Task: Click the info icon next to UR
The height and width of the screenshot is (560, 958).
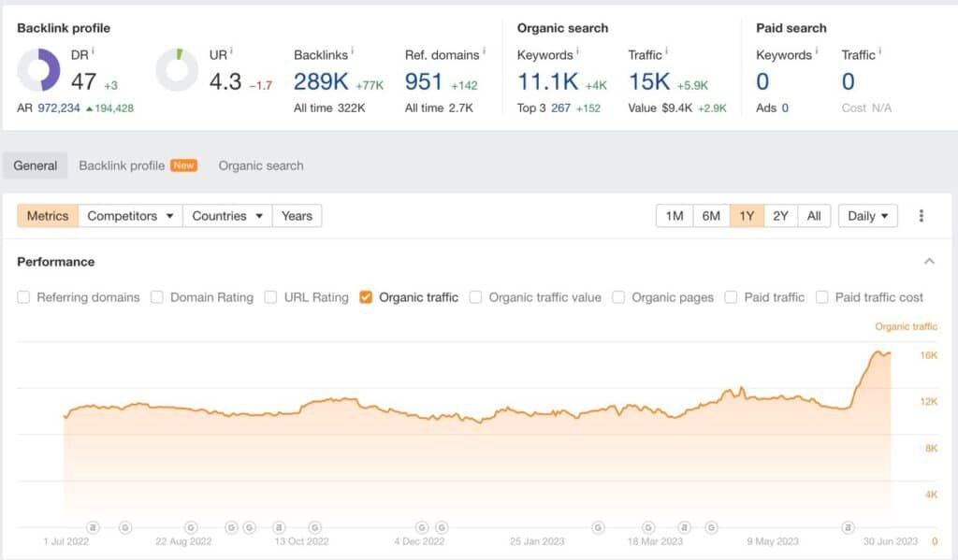Action: pos(232,50)
